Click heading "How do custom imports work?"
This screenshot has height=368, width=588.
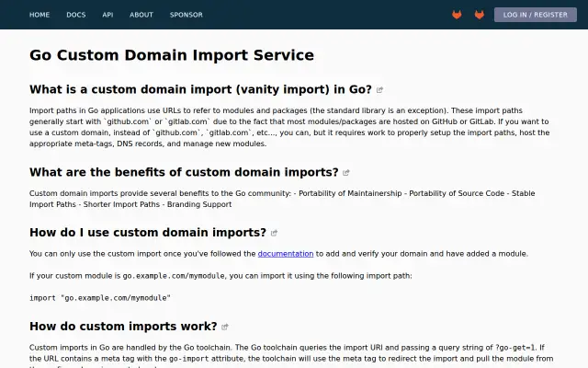coord(123,327)
